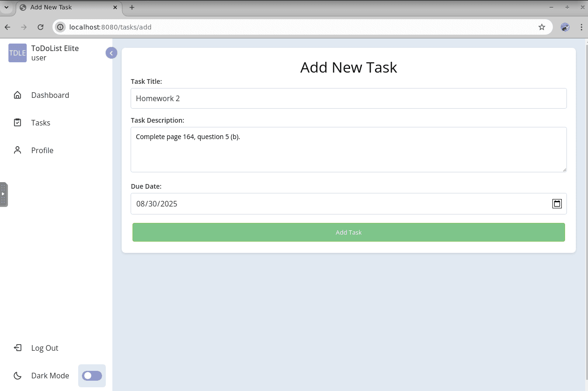
Task: Click the Tasks clipboard icon
Action: click(17, 123)
